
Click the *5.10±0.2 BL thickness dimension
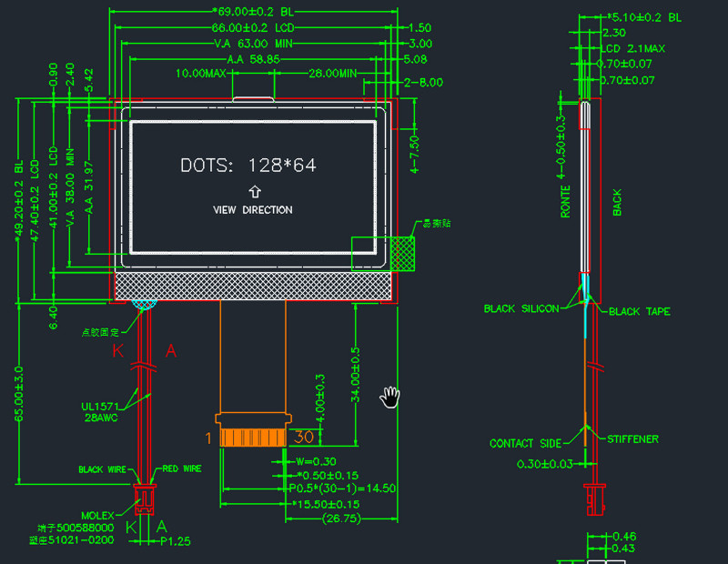644,17
